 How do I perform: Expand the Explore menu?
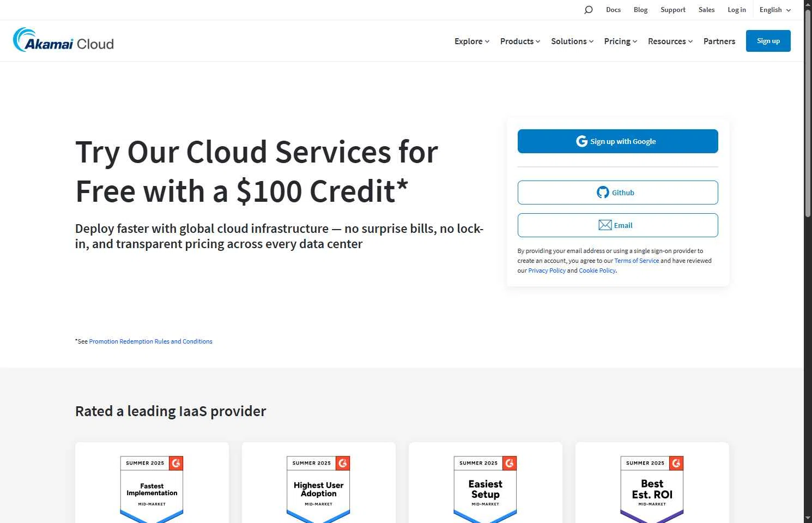click(x=472, y=41)
